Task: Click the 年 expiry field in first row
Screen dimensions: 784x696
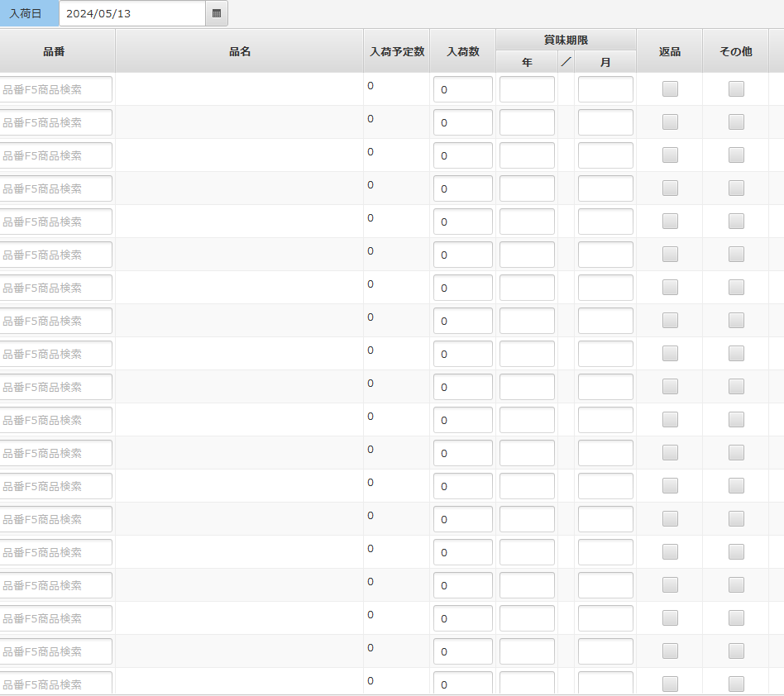Action: [x=527, y=89]
